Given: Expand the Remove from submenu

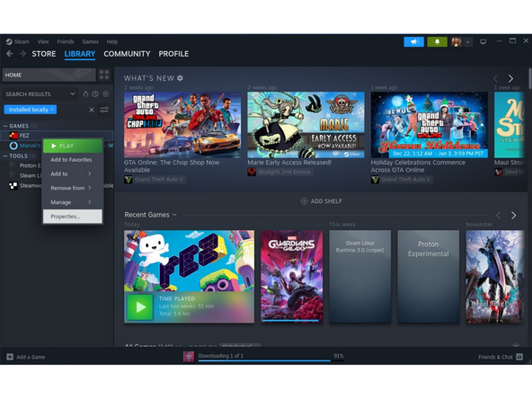Looking at the screenshot, I should [x=72, y=188].
